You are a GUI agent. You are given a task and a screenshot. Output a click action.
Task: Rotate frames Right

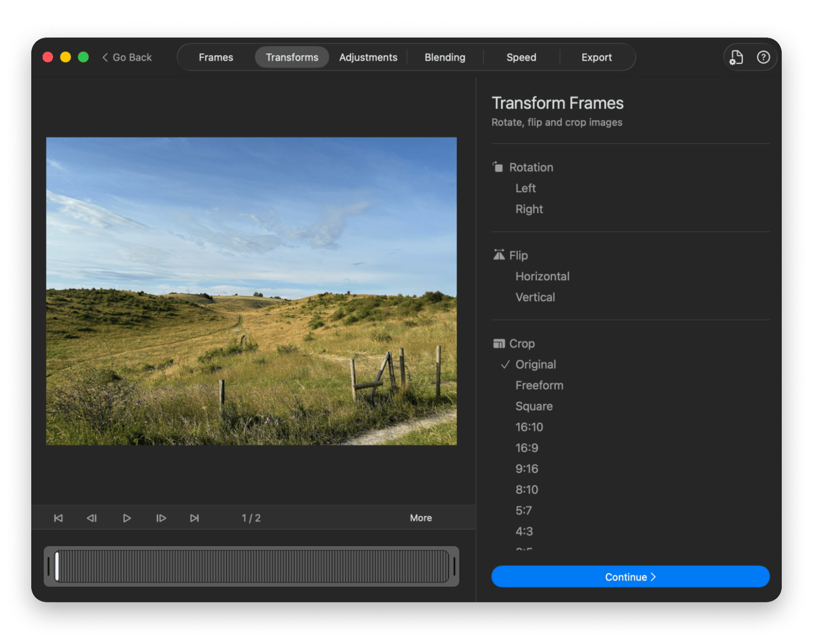tap(529, 209)
